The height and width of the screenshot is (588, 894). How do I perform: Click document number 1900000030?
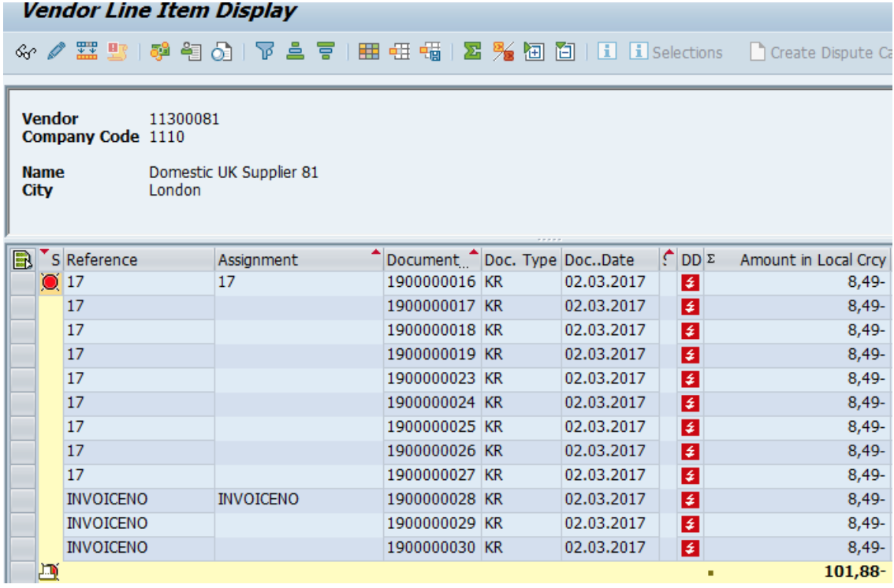click(431, 548)
